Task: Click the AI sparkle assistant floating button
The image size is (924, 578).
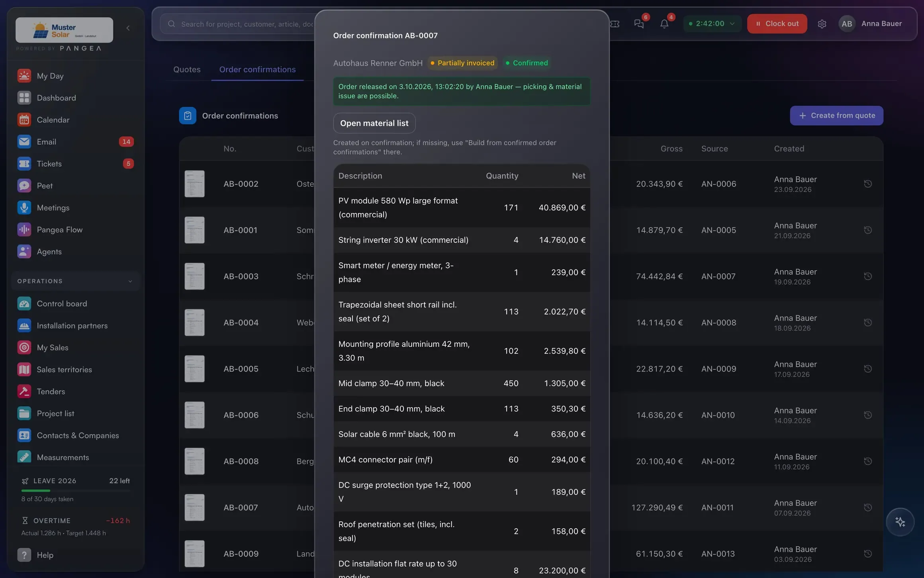Action: point(900,522)
